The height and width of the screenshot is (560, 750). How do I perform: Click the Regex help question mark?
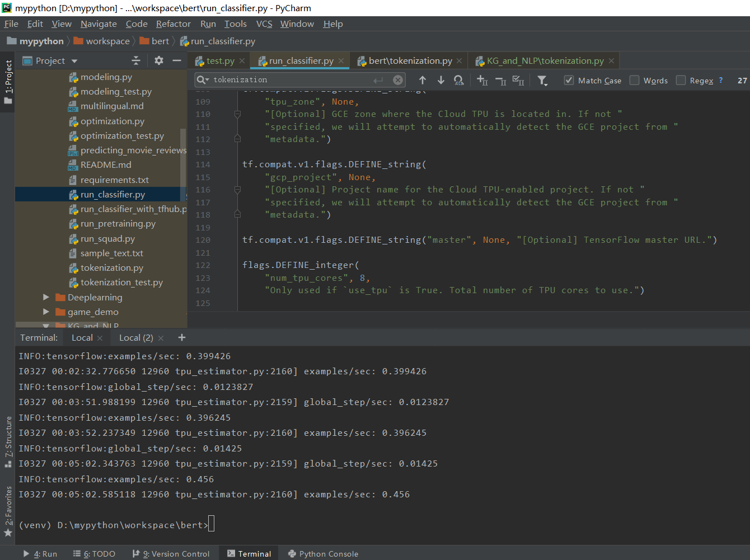click(x=721, y=80)
